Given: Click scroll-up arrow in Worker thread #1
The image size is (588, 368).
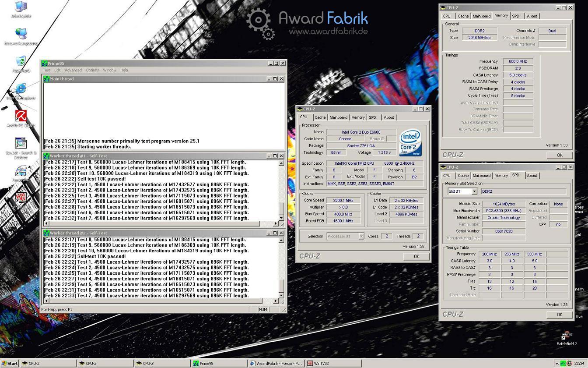Looking at the screenshot, I should 281,163.
